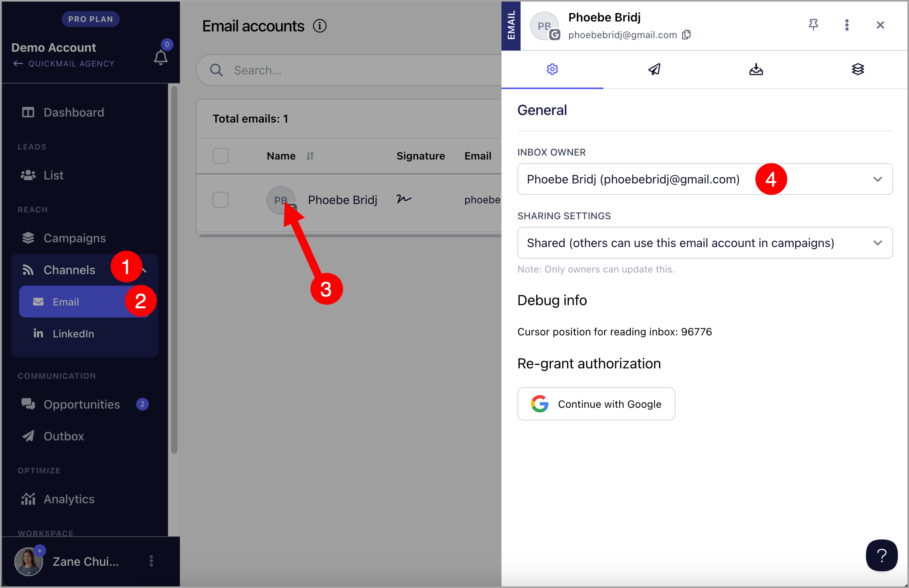Click the LinkedIn 'in' logo icon

pyautogui.click(x=38, y=333)
